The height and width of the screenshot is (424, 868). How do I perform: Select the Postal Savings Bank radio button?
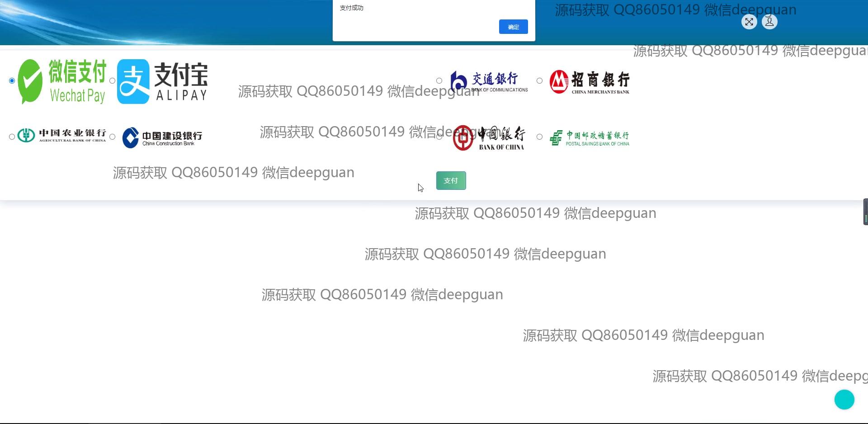tap(539, 137)
